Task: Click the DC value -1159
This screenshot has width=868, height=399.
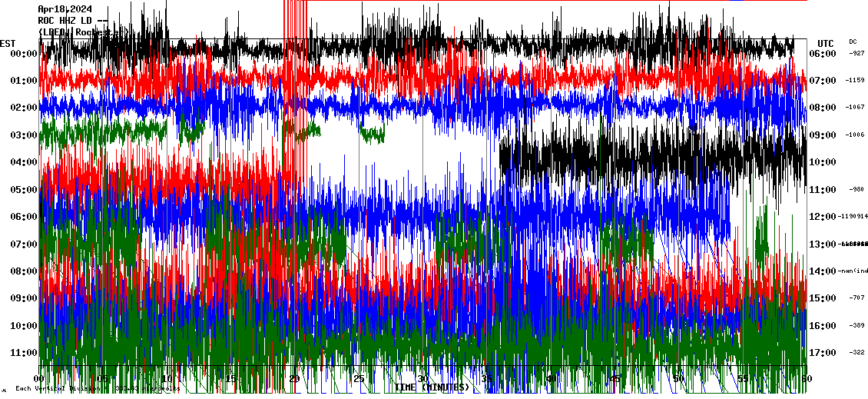Action: pos(855,81)
